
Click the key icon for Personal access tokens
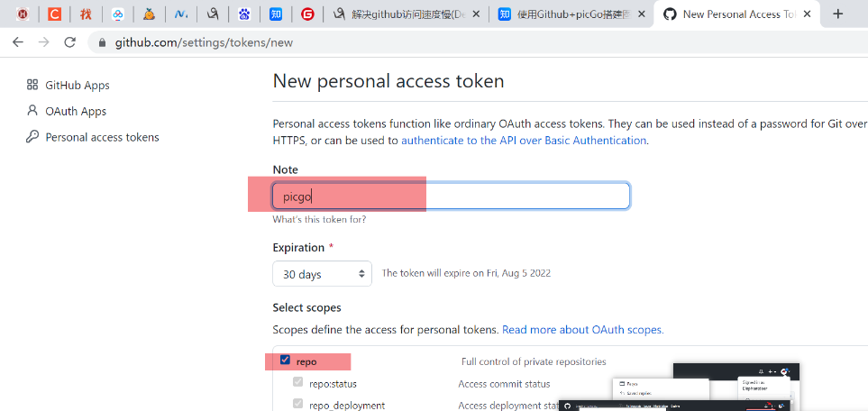(32, 137)
